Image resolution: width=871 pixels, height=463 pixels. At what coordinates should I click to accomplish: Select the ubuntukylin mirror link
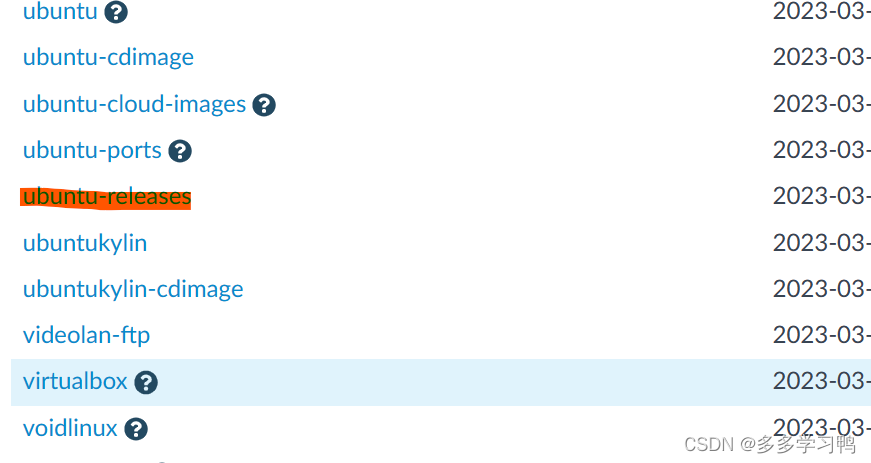click(x=85, y=243)
